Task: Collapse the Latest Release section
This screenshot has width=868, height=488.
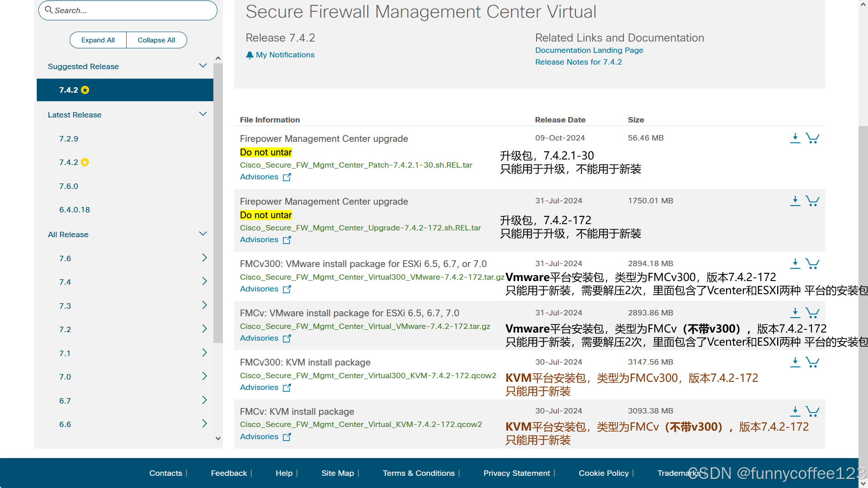Action: click(203, 114)
